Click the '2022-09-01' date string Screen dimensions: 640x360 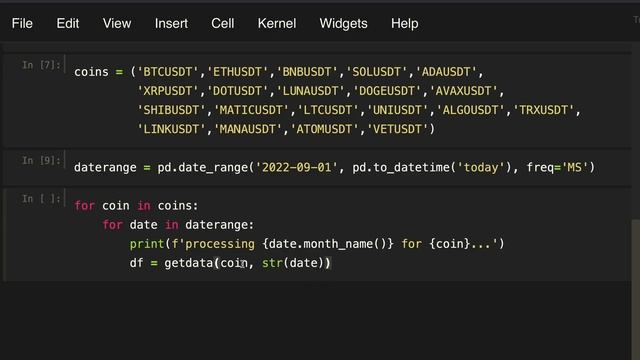pos(296,167)
